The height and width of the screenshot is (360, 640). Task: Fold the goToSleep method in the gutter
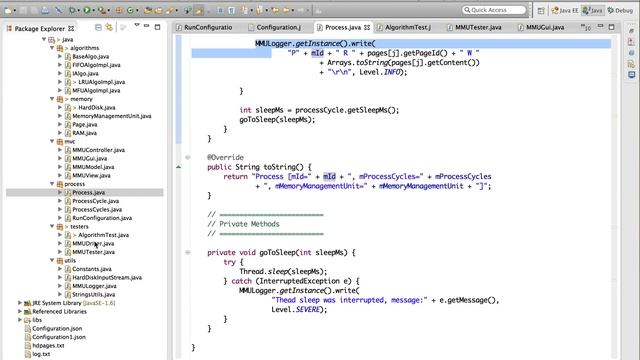click(188, 253)
